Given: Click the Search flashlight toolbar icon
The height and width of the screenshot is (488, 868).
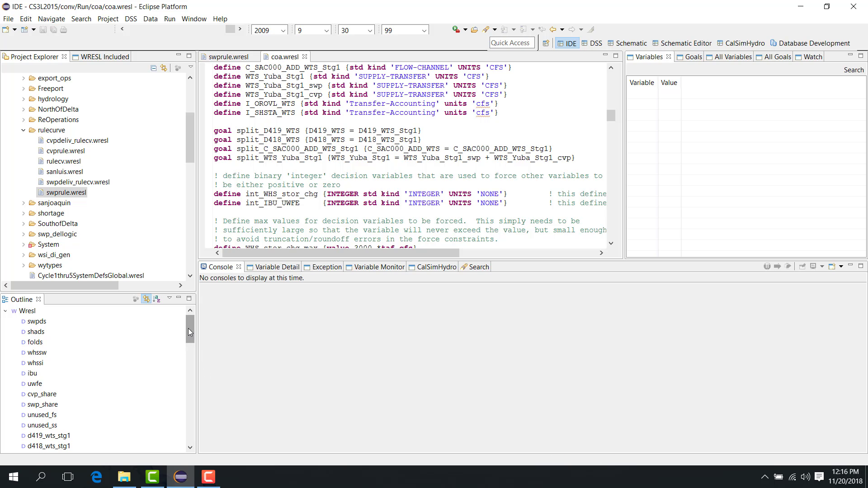Looking at the screenshot, I should [x=486, y=30].
